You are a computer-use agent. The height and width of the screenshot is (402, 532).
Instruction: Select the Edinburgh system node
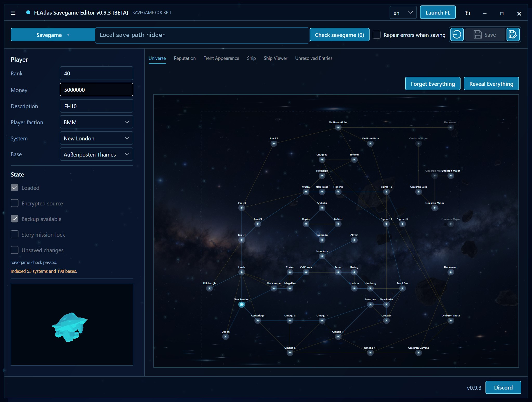tap(209, 288)
